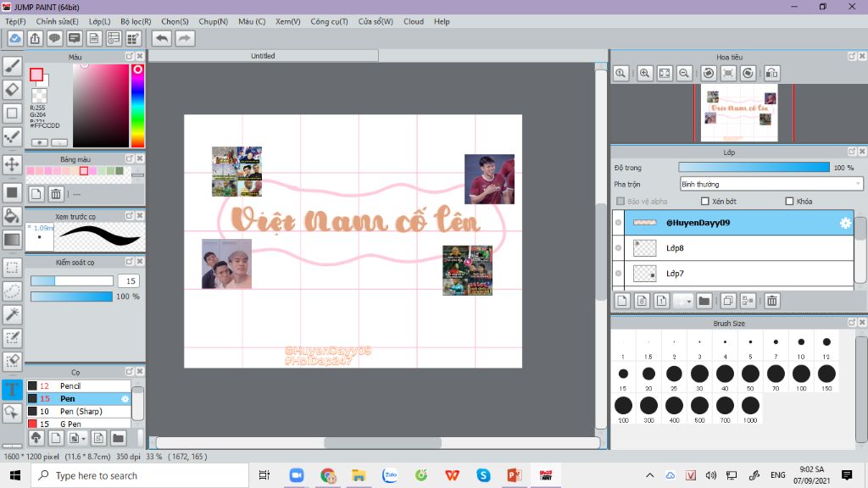Image resolution: width=868 pixels, height=488 pixels.
Task: Open the Pha trộn blend mode dropdown
Action: click(771, 184)
